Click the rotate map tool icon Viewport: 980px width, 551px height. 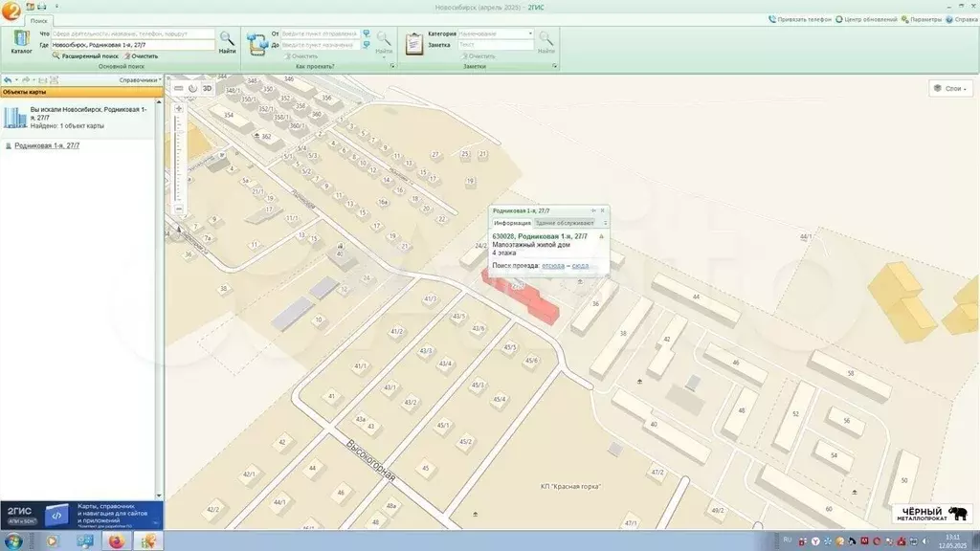pos(192,89)
